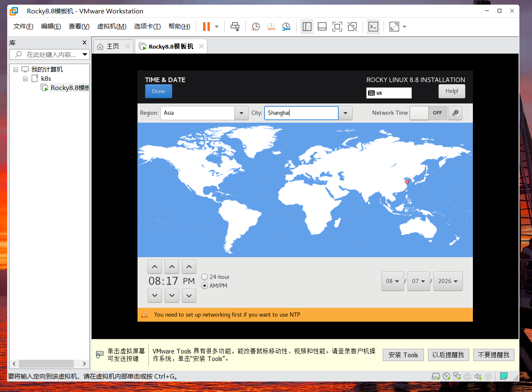This screenshot has width=532, height=392.
Task: Click the 安装 Tools button
Action: [403, 355]
